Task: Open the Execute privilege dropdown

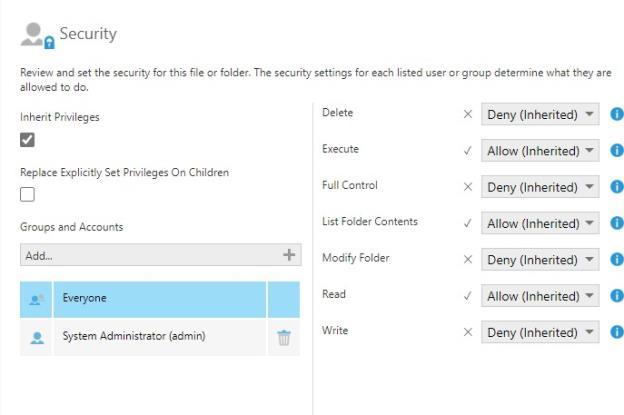Action: (540, 151)
